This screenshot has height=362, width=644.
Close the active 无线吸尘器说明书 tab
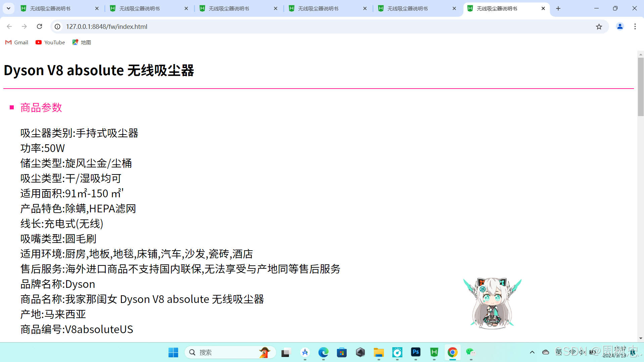tap(543, 8)
